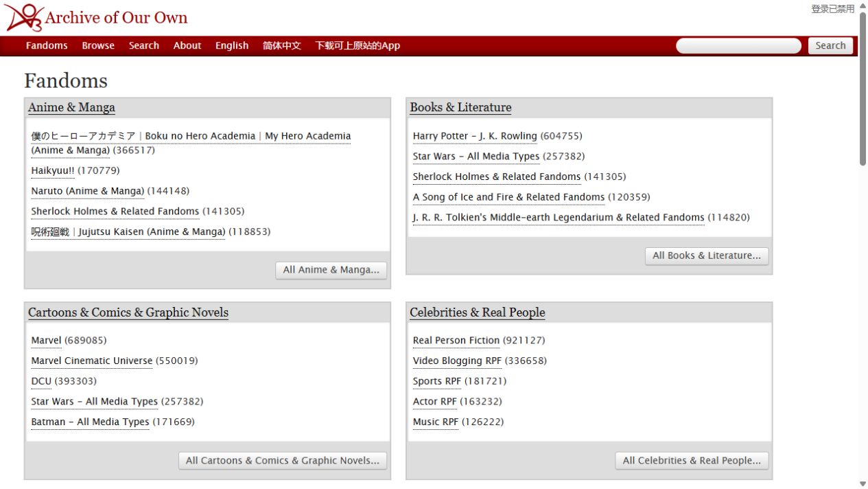Click the 登录已禁用 text at top right
Viewport: 868px width, 489px height.
[833, 9]
